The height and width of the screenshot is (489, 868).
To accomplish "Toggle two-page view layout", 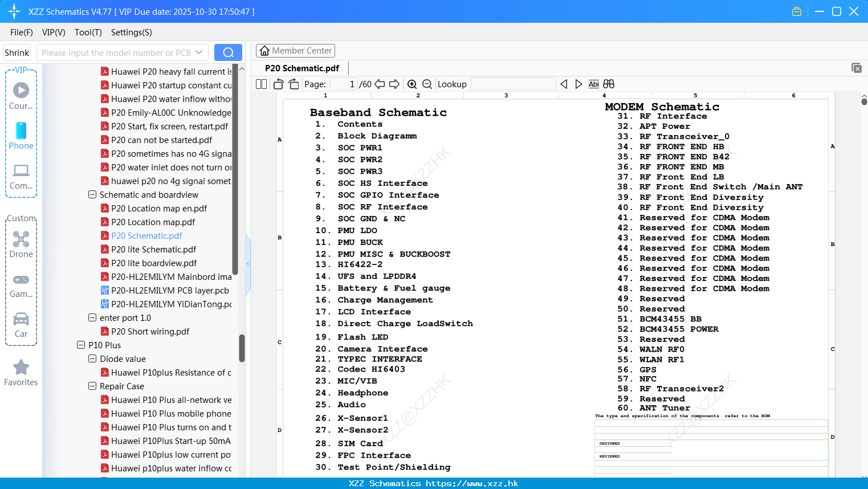I will pyautogui.click(x=262, y=84).
